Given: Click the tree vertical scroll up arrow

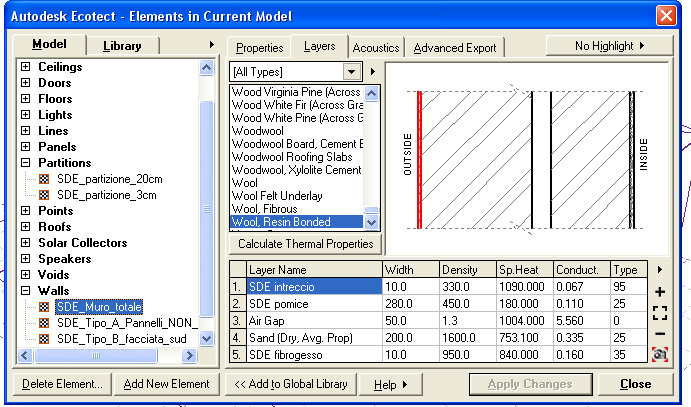Looking at the screenshot, I should click(x=206, y=67).
